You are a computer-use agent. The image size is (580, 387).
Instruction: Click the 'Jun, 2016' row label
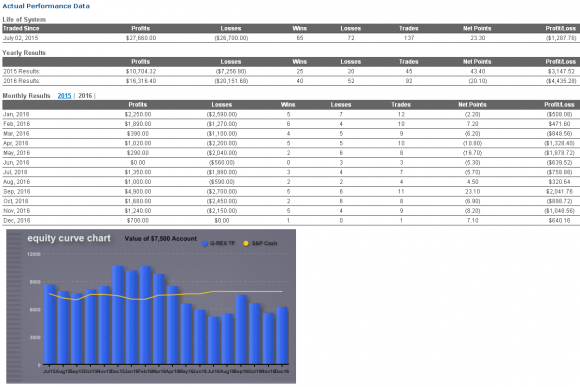pos(16,162)
